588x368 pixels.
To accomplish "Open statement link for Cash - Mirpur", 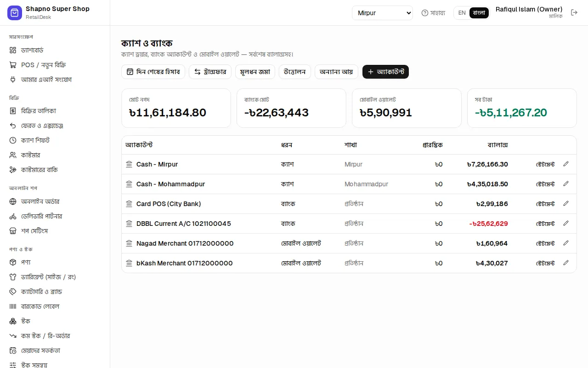I will pos(545,164).
